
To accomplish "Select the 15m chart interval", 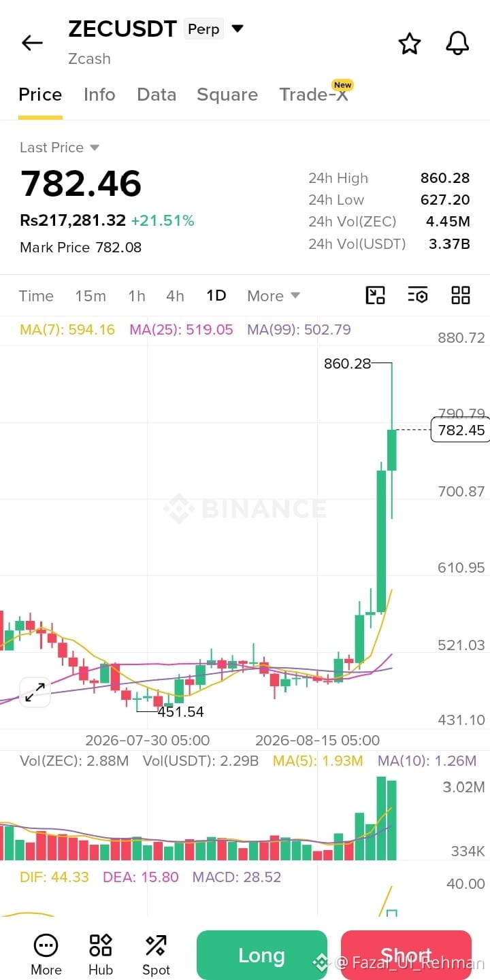I will tap(91, 296).
